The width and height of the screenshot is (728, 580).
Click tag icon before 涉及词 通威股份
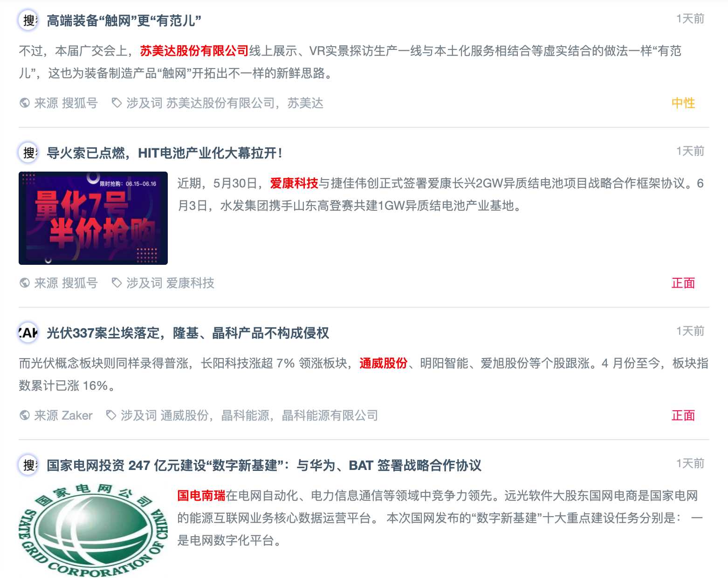pos(111,415)
